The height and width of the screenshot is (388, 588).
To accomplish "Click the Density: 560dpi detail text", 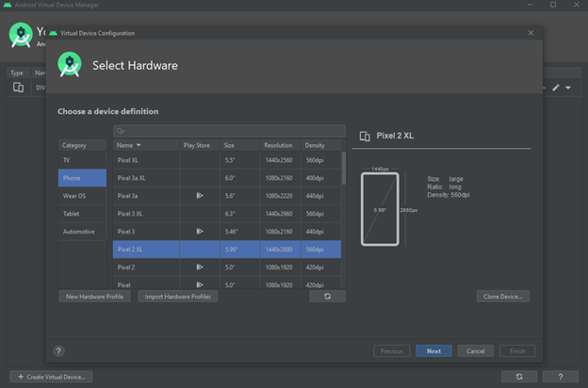I will click(x=449, y=195).
